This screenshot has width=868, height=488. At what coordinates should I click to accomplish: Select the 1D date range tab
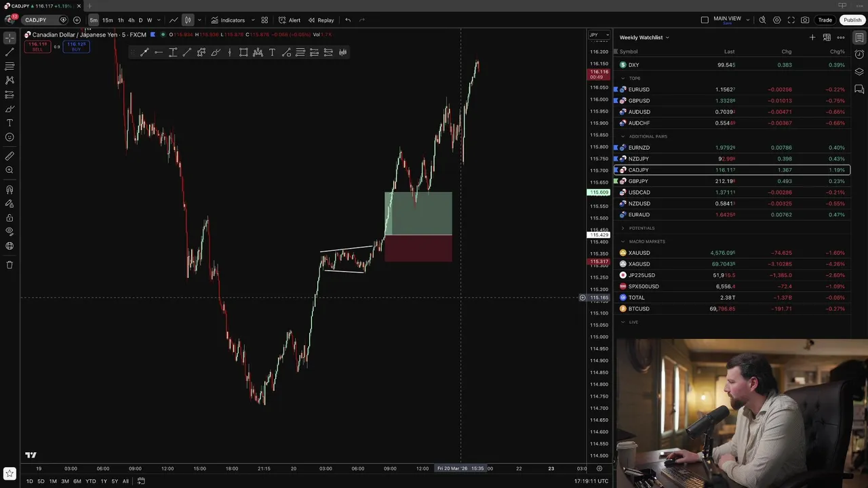coord(29,481)
